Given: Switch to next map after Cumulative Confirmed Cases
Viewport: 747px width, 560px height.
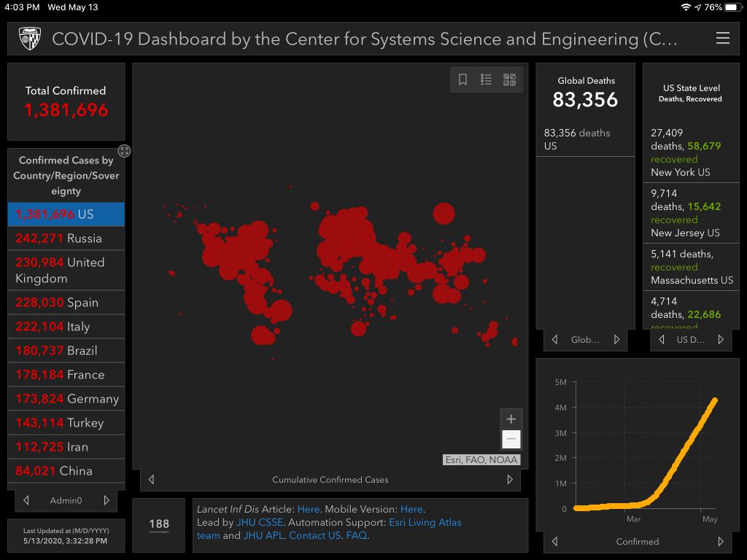Looking at the screenshot, I should pos(510,480).
